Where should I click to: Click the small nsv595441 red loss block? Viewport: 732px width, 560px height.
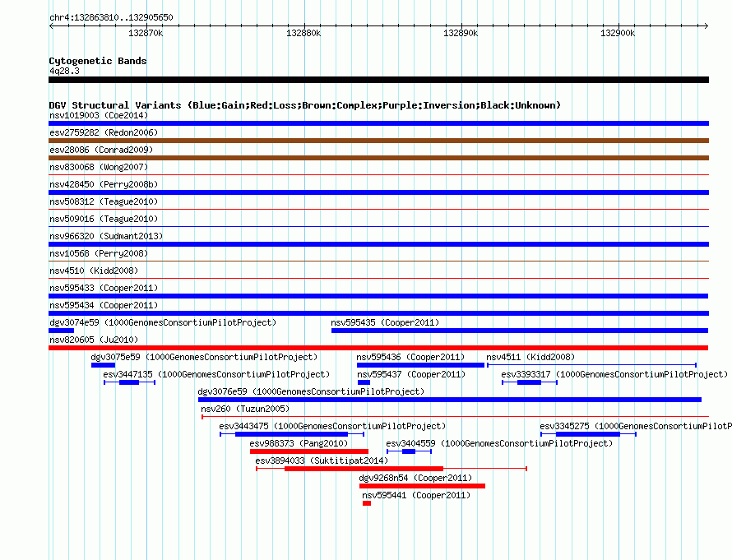point(367,503)
